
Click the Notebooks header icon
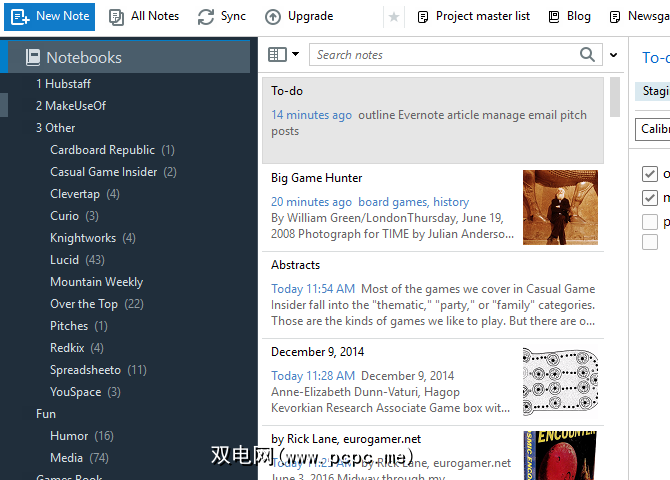point(33,57)
